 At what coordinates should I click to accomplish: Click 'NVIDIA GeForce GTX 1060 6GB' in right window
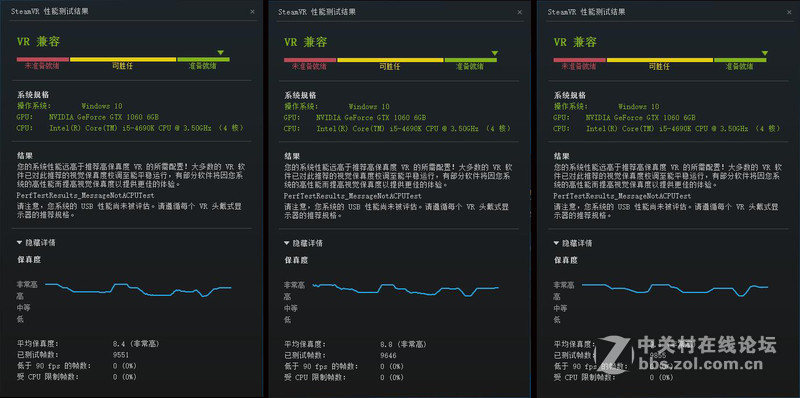[x=641, y=117]
